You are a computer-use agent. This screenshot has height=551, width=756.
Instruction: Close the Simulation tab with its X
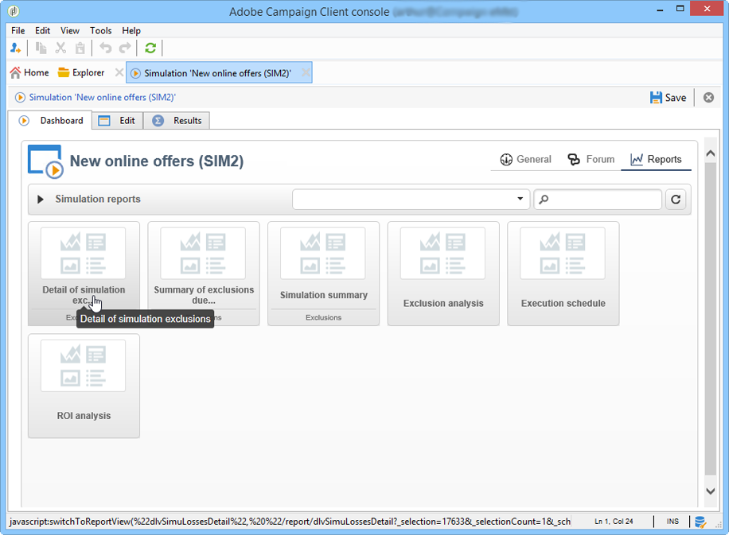pyautogui.click(x=306, y=72)
